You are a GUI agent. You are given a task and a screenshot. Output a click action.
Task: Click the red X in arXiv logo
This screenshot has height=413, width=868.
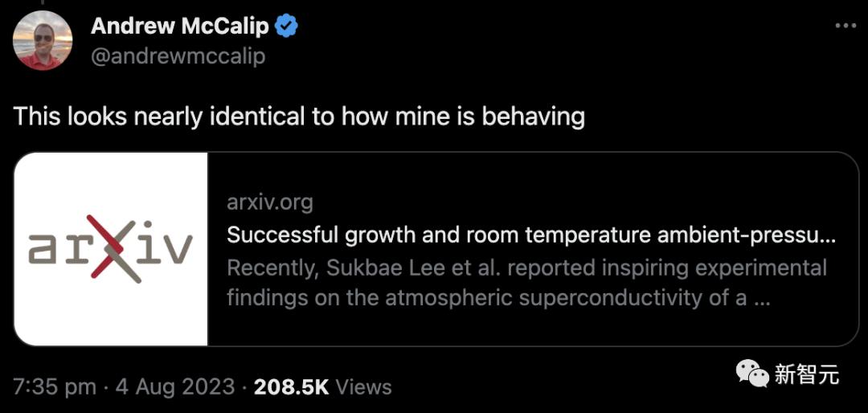113,247
